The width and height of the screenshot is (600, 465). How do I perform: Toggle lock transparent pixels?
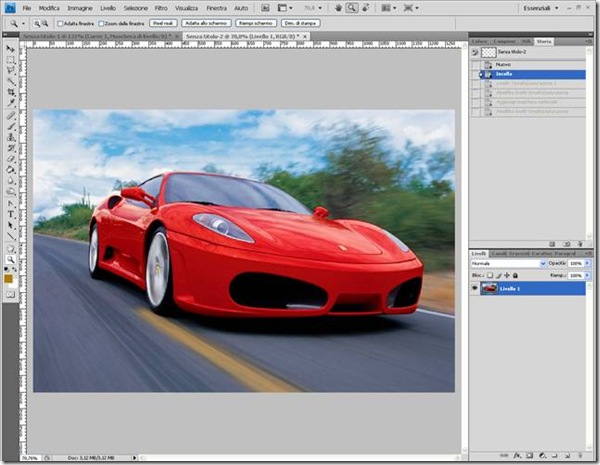point(490,275)
